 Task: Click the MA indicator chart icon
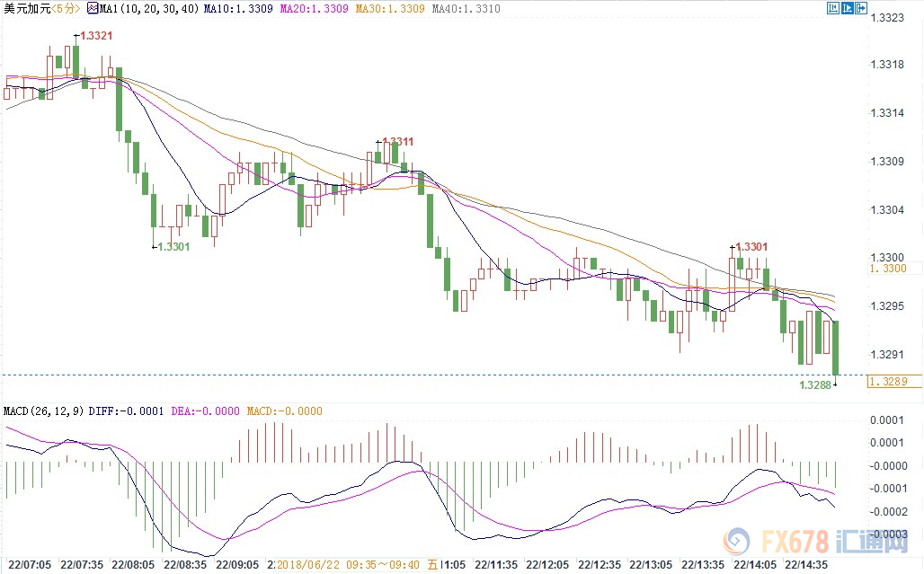click(x=94, y=9)
